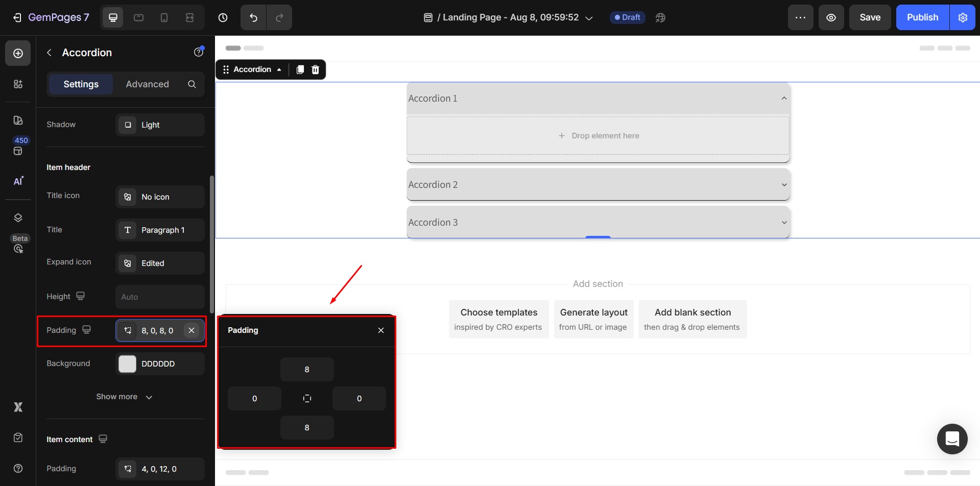
Task: Toggle linked padding values in the popup
Action: pos(307,398)
